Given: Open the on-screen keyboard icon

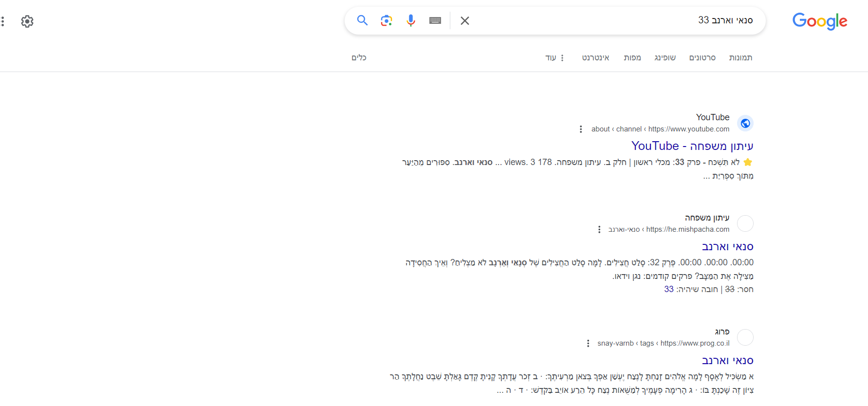Looking at the screenshot, I should (435, 20).
